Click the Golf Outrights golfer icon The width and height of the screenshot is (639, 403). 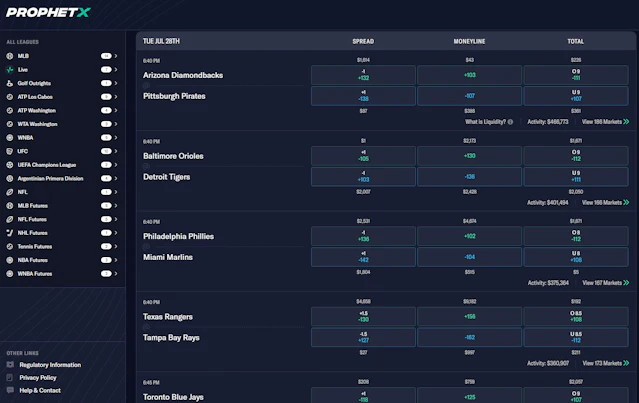[10, 83]
